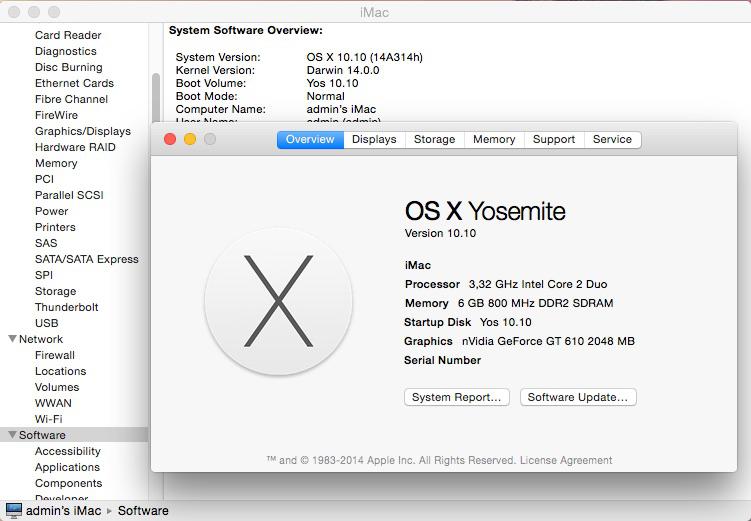
Task: Select the Memory tab
Action: [x=494, y=140]
